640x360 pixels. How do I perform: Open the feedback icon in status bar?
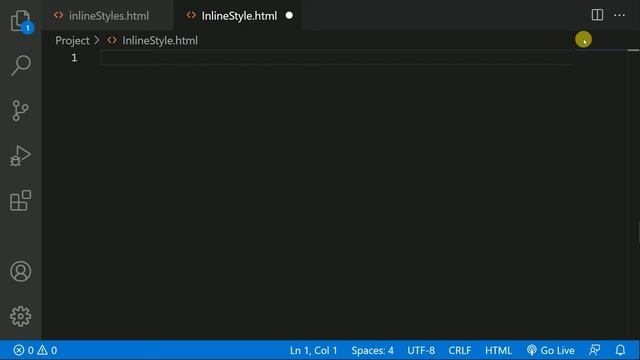click(x=595, y=350)
